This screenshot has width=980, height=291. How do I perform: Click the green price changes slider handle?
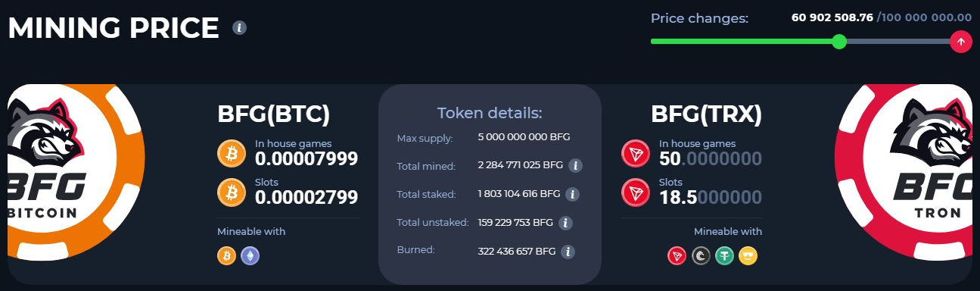[x=839, y=42]
